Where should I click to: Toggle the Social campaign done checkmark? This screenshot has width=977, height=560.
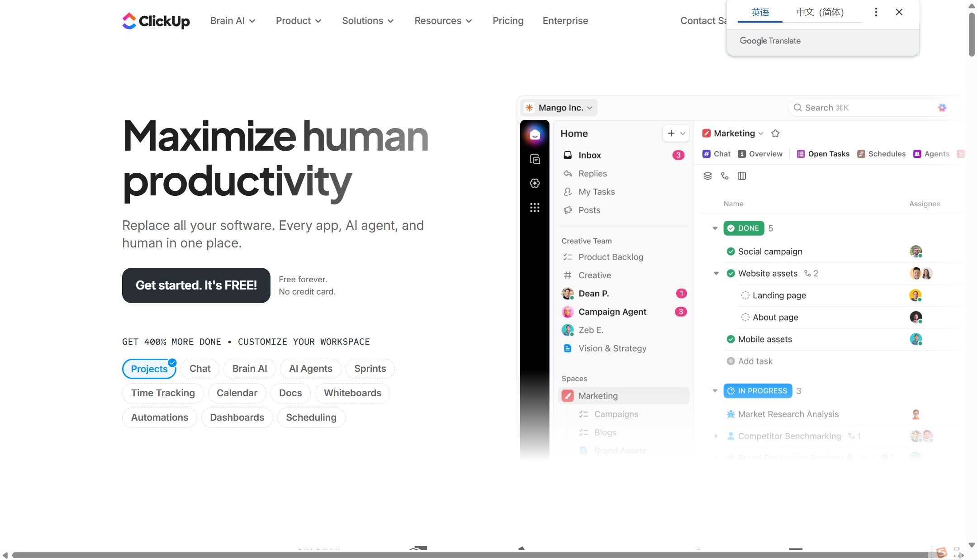730,252
